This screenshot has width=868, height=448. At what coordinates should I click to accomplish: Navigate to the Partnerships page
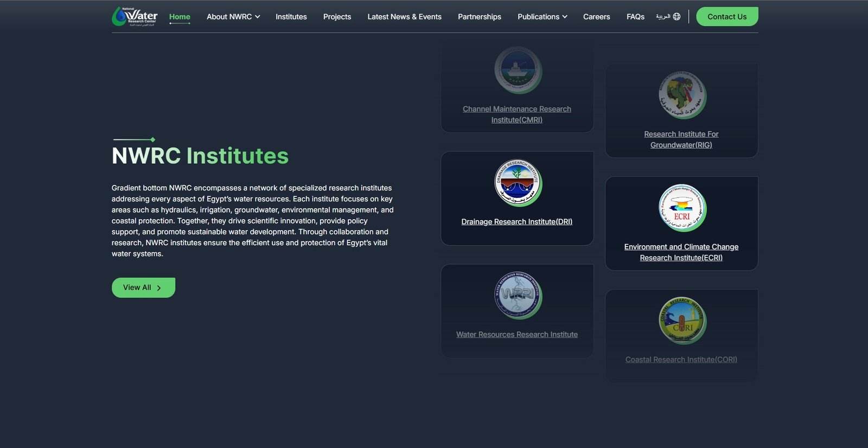pyautogui.click(x=479, y=17)
